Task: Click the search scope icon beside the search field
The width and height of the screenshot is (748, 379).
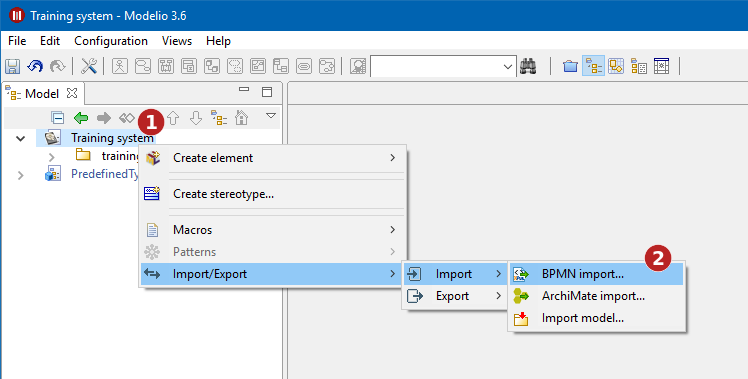Action: click(358, 66)
